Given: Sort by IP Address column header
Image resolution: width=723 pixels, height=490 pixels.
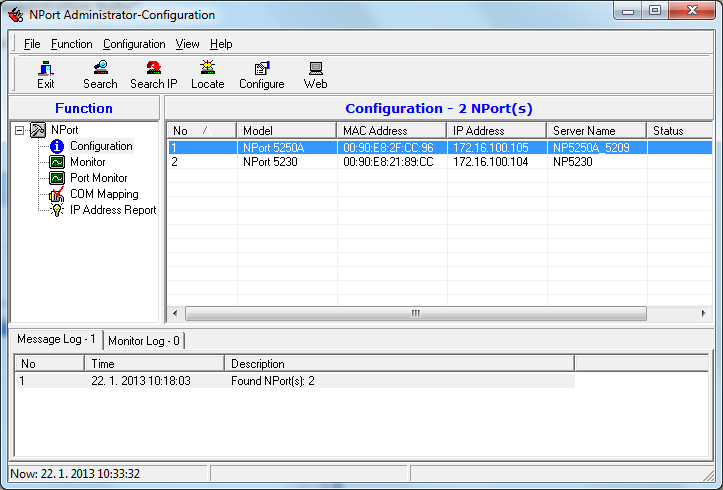Looking at the screenshot, I should [479, 131].
